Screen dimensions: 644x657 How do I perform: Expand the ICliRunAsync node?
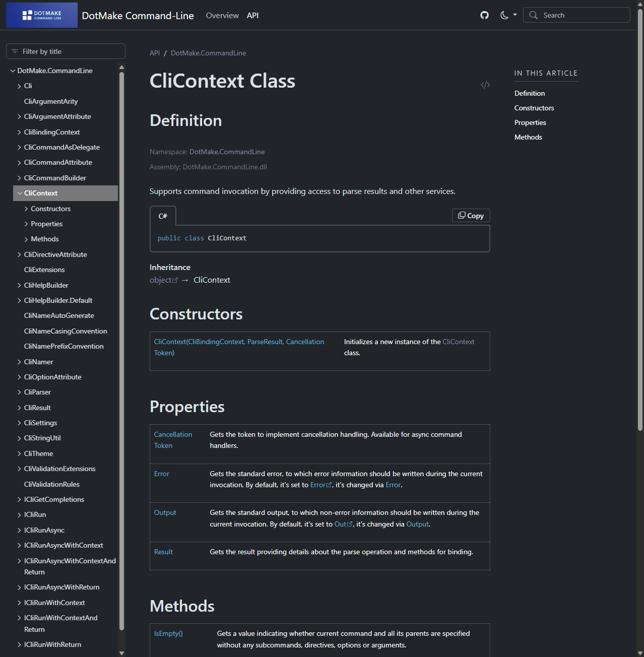click(x=19, y=530)
